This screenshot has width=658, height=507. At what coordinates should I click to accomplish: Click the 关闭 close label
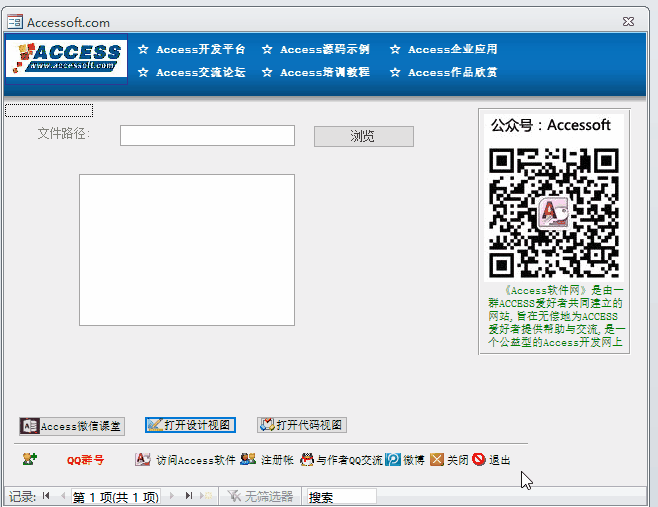pos(457,460)
